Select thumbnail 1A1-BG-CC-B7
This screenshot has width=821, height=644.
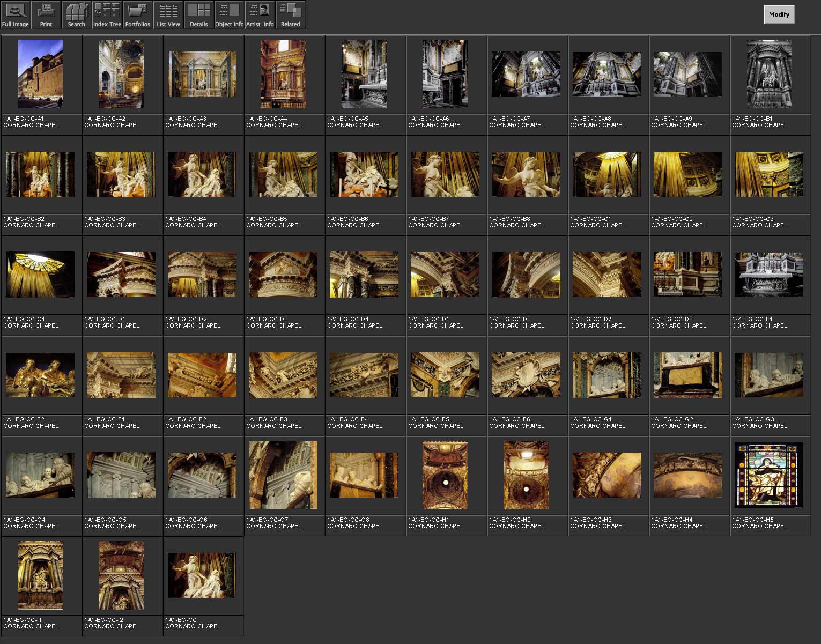coord(445,174)
